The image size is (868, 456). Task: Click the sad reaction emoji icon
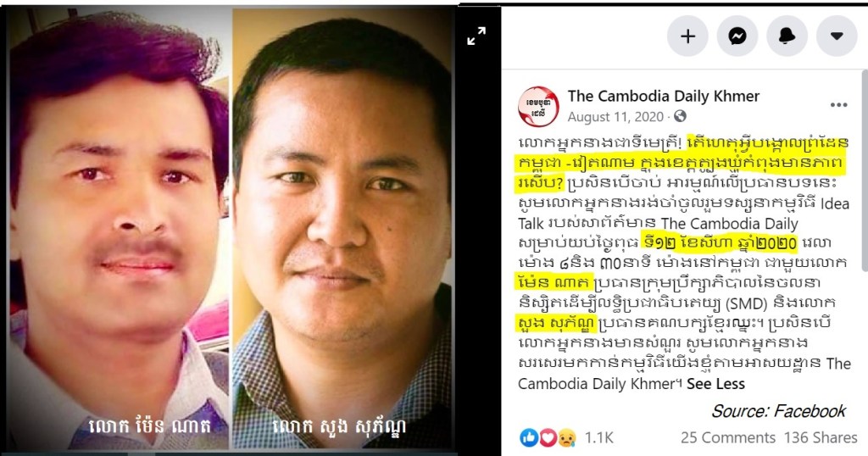point(567,437)
